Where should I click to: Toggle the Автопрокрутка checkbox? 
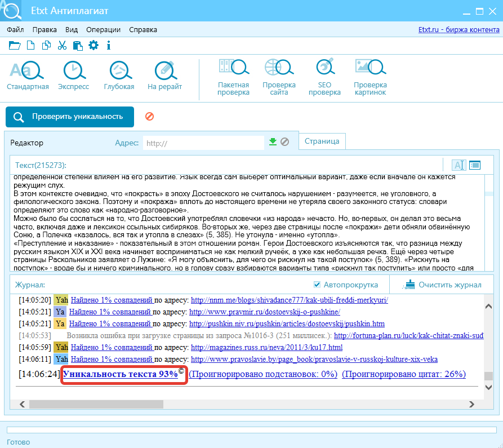[317, 285]
